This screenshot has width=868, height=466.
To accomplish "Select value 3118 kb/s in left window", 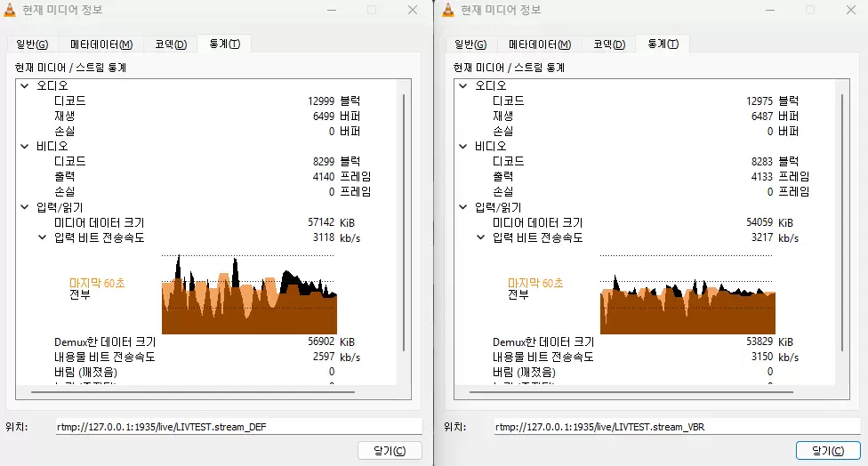I will (x=336, y=237).
